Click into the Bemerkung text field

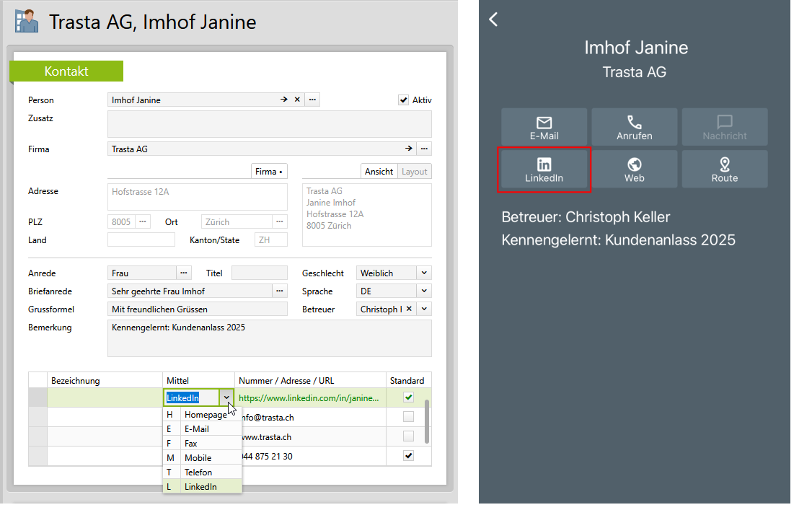(x=269, y=338)
